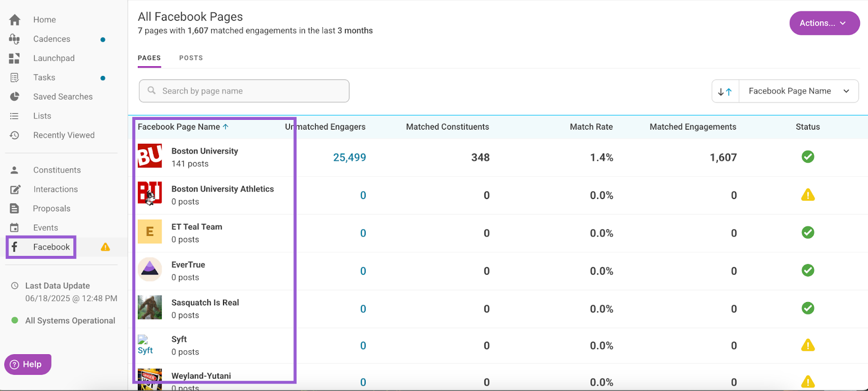Click the Help button
The image size is (868, 391).
pyautogui.click(x=28, y=364)
